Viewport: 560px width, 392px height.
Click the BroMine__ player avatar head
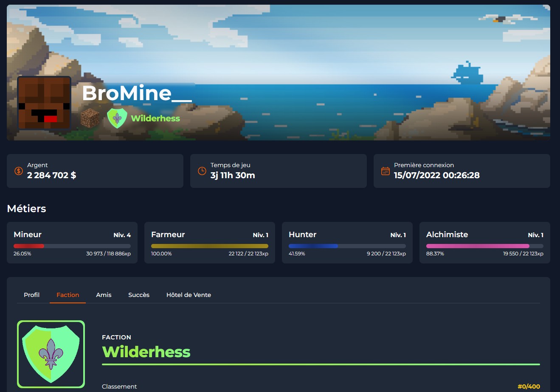click(x=44, y=103)
